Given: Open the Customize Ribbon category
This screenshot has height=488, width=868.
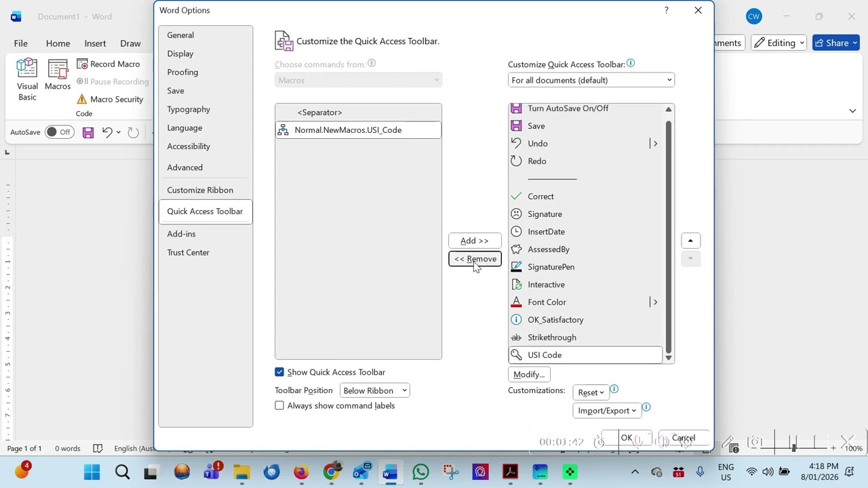Looking at the screenshot, I should 205,190.
